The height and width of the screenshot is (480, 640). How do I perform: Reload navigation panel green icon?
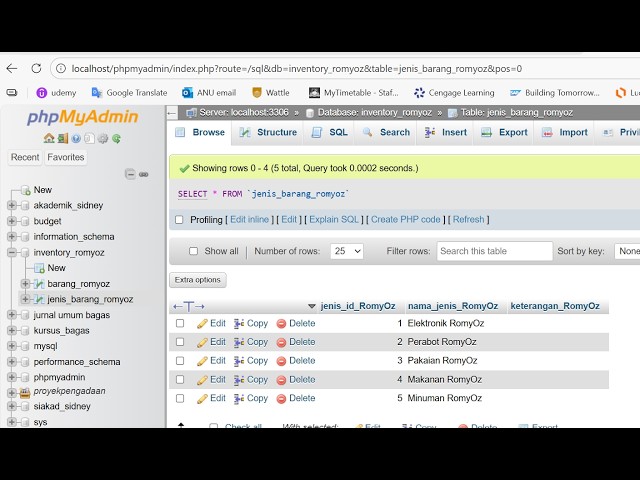tap(116, 138)
